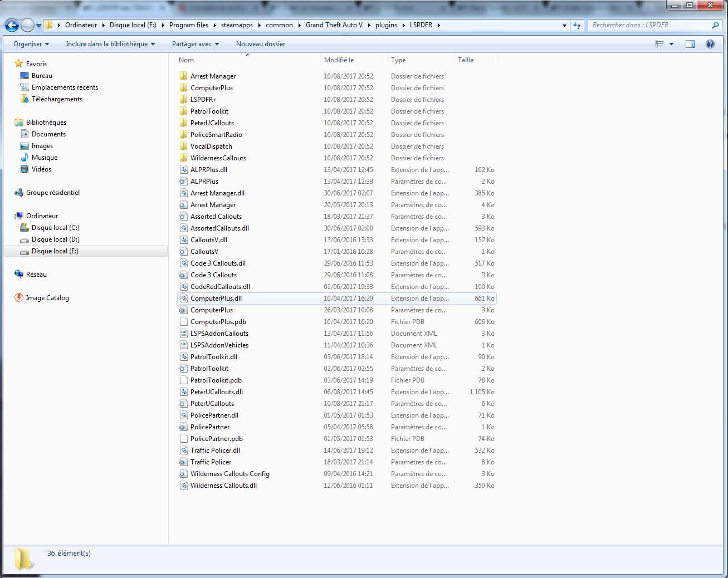Screen dimensions: 728x578
Task: Open the Documents library
Action: (x=48, y=134)
